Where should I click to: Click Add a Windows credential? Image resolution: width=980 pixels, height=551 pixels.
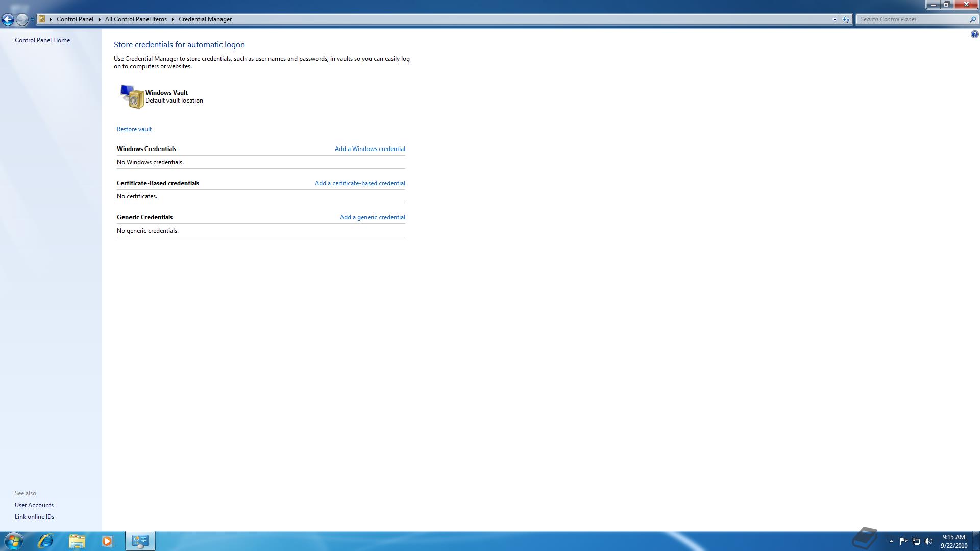click(370, 149)
